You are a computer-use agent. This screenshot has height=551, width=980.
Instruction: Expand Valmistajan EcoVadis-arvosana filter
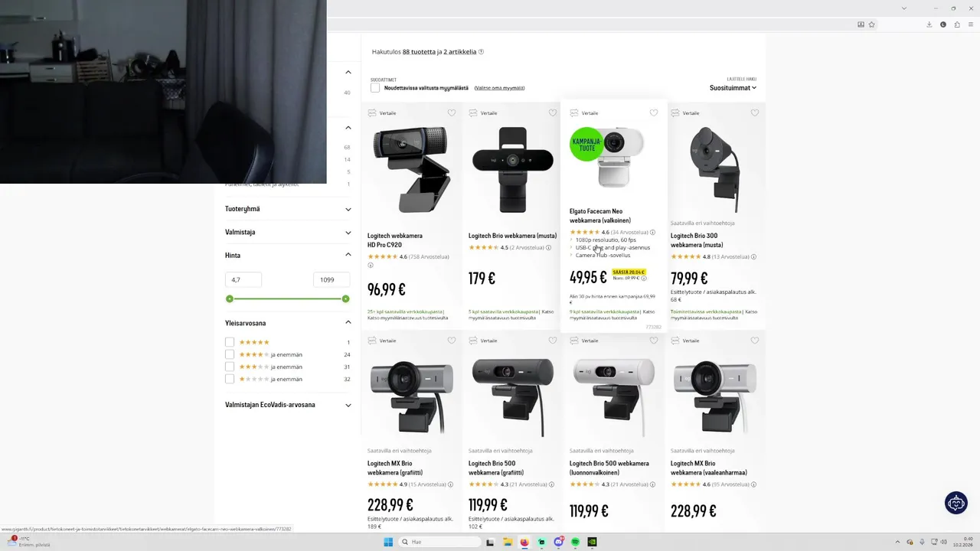288,405
